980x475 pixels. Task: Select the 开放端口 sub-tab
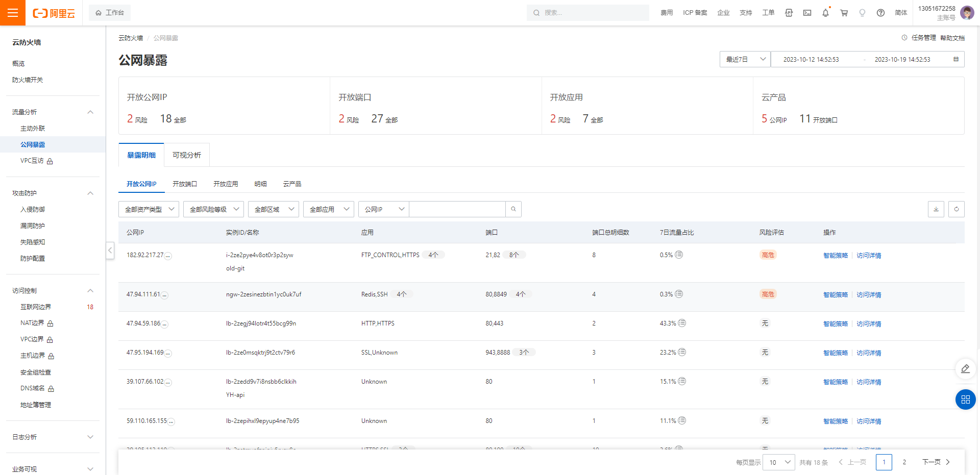click(185, 184)
